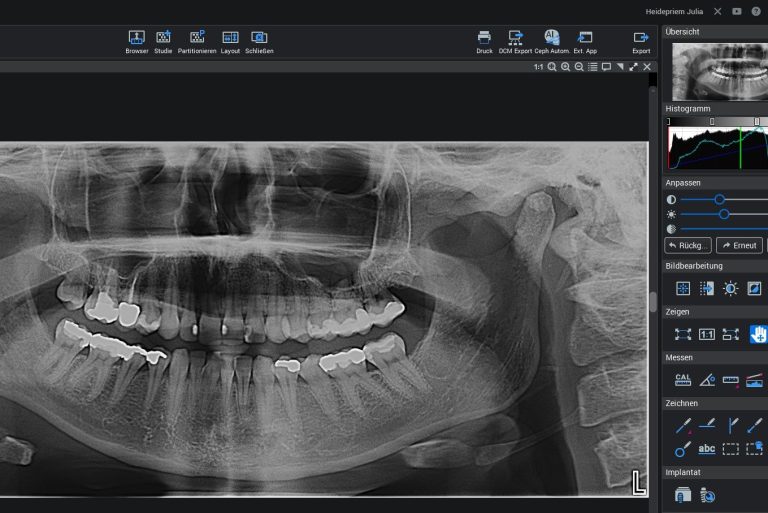Click the corner triangle icon in viewer bar
Screen dimensions: 768x513
[x=620, y=67]
